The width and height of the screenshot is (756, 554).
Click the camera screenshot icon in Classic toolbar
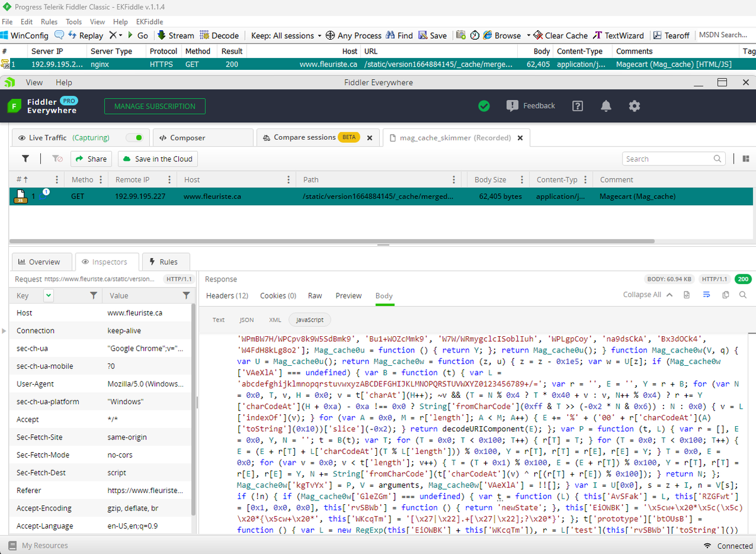461,35
